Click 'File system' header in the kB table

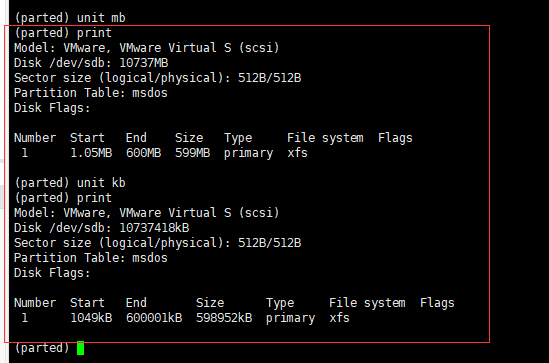pyautogui.click(x=367, y=303)
